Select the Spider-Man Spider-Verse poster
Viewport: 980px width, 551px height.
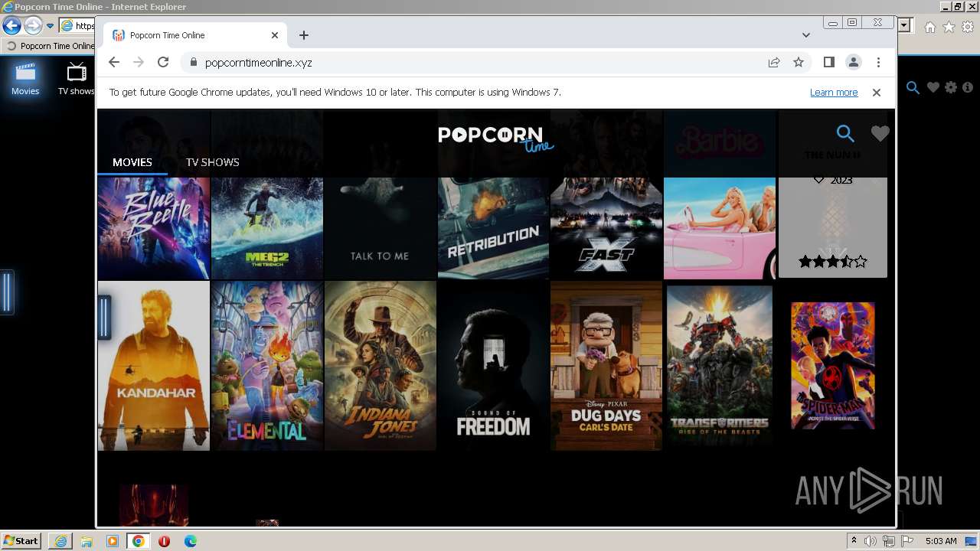[832, 366]
